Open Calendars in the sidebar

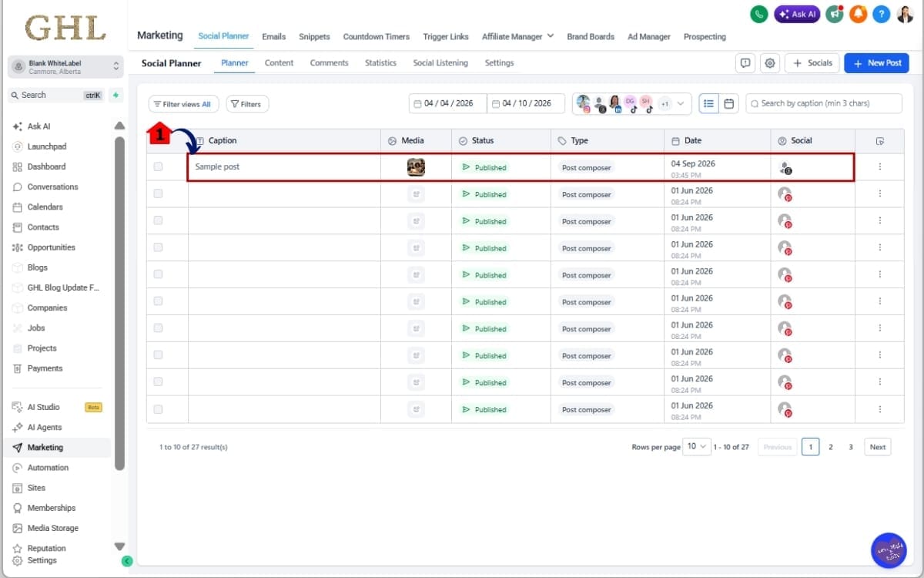tap(45, 207)
